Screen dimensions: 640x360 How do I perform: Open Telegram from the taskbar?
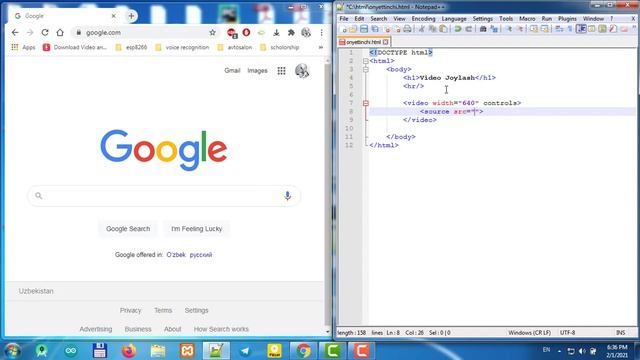(x=245, y=351)
